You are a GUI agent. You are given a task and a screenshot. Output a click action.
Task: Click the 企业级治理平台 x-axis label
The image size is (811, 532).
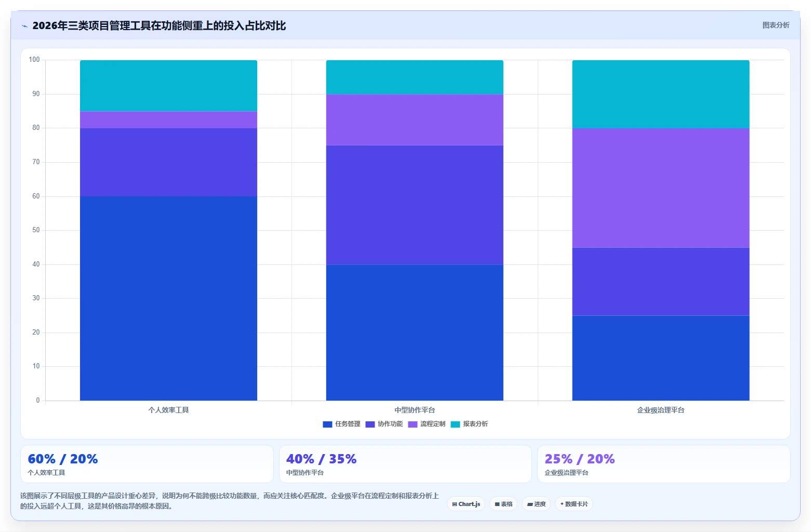point(661,410)
